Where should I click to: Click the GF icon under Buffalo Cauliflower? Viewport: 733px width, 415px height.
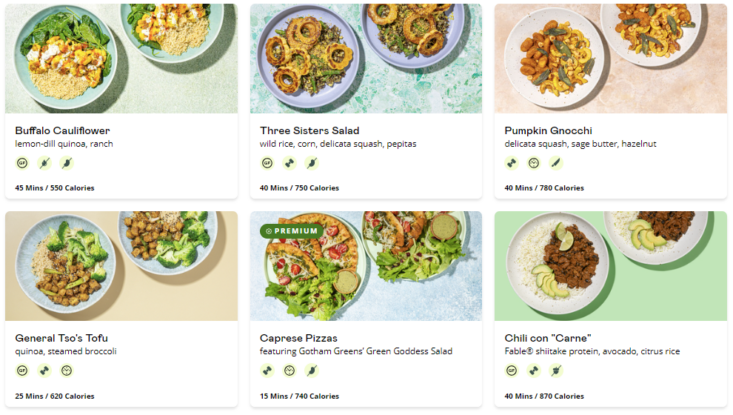(22, 163)
